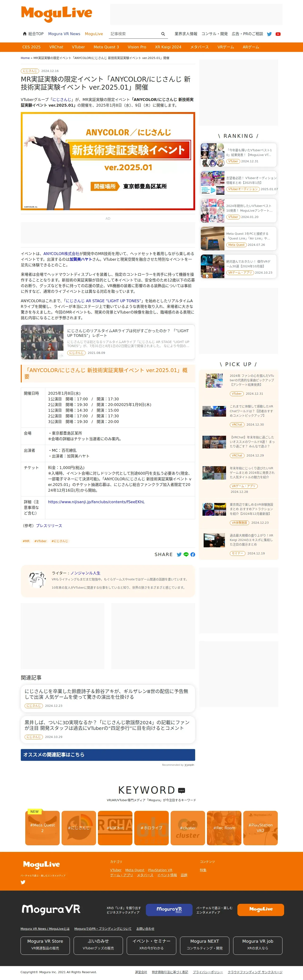The width and height of the screenshot is (303, 980).
Task: Click the home icon beside 総合TOP
Action: coord(25,34)
